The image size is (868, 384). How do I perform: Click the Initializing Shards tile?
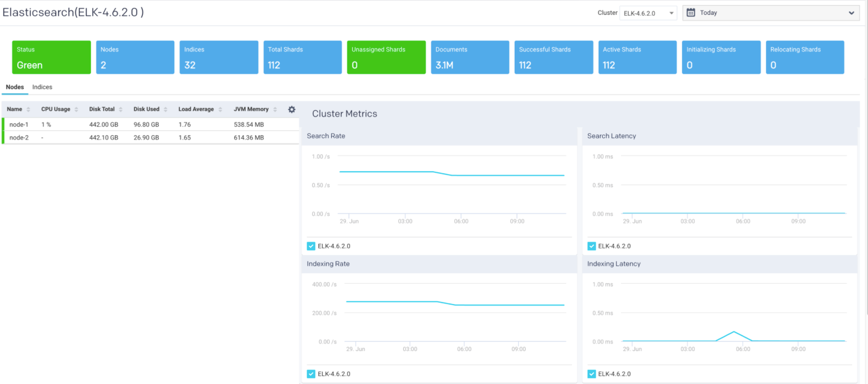(721, 57)
